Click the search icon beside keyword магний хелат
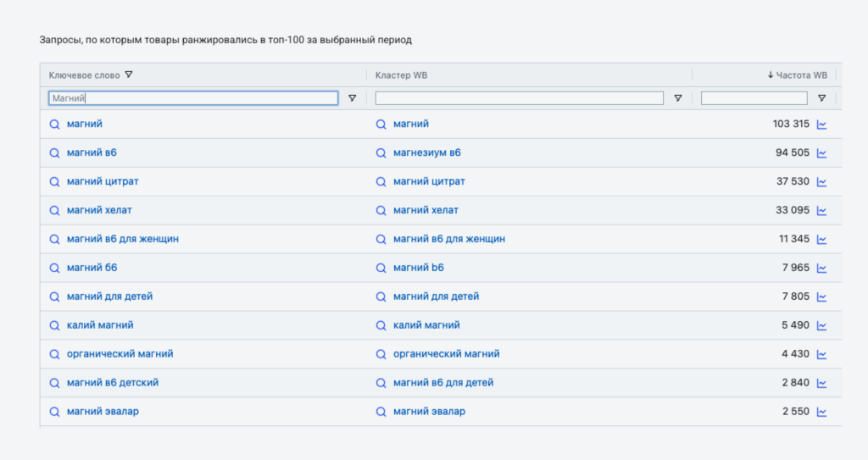The image size is (868, 460). click(x=54, y=211)
